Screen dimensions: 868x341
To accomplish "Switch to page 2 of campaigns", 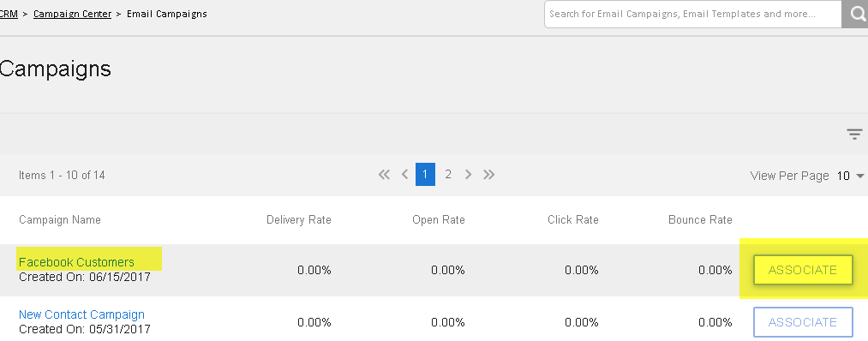I will coord(448,175).
